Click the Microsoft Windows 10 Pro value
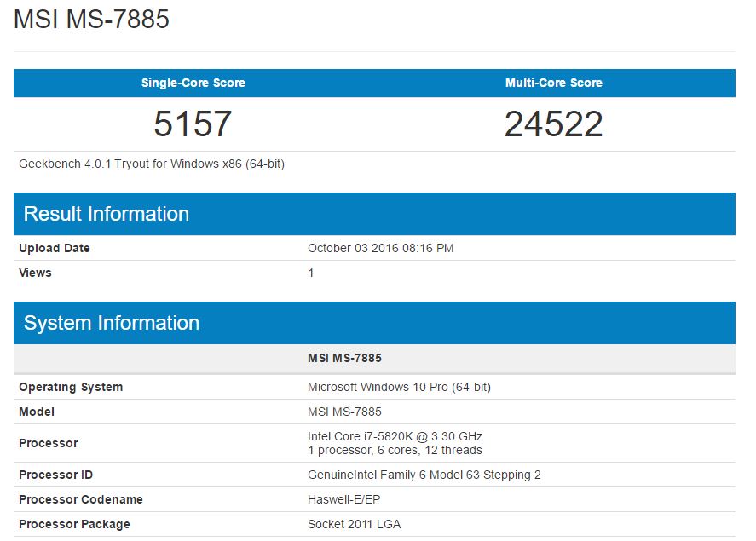The height and width of the screenshot is (541, 756). (x=399, y=387)
